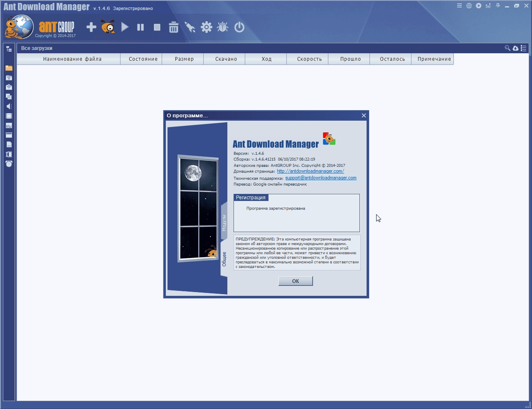Open the hamburger main menu icon
532x409 pixels.
(x=459, y=6)
